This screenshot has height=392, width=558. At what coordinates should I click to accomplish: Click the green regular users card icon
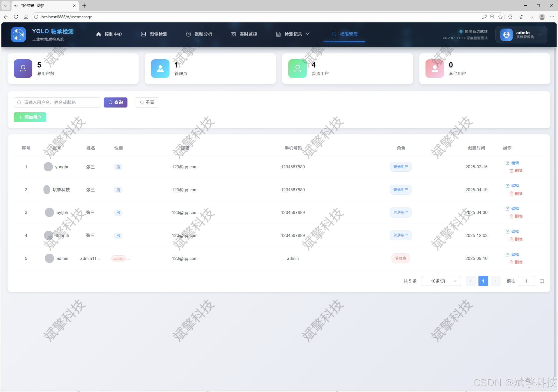(297, 69)
